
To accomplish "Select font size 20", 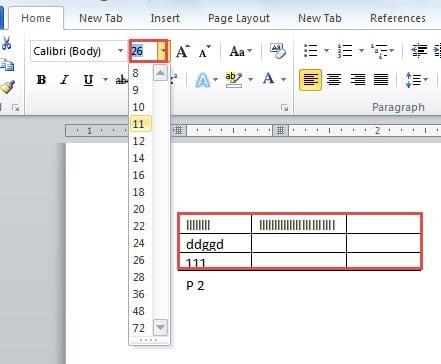I will coord(141,209).
